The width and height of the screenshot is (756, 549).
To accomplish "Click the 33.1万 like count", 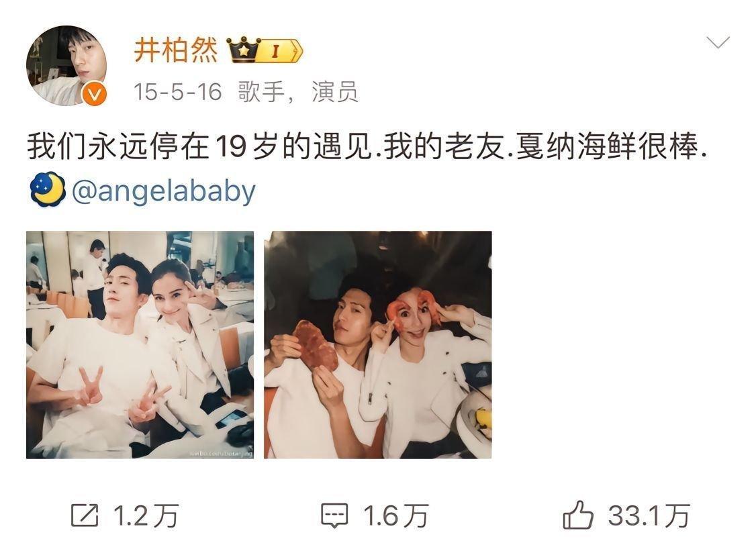I will coord(649,515).
